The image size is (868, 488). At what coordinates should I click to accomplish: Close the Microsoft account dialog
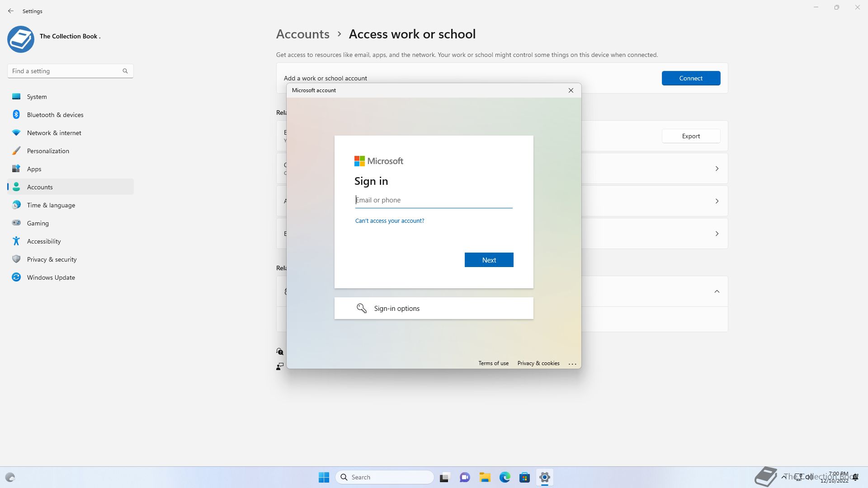571,90
